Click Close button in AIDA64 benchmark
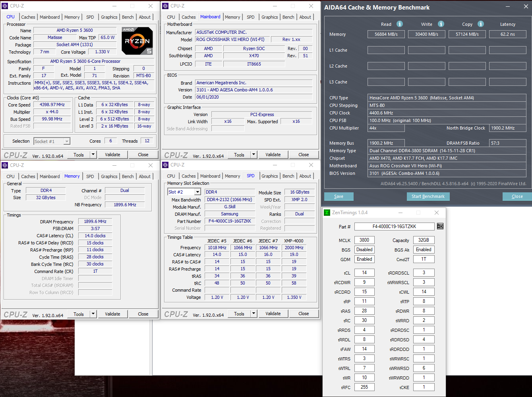 click(517, 196)
